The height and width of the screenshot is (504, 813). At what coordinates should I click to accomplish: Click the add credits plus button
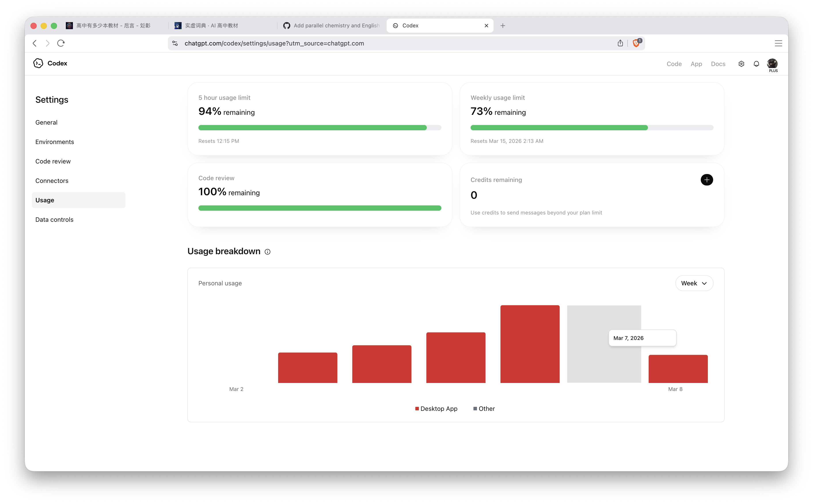click(706, 180)
